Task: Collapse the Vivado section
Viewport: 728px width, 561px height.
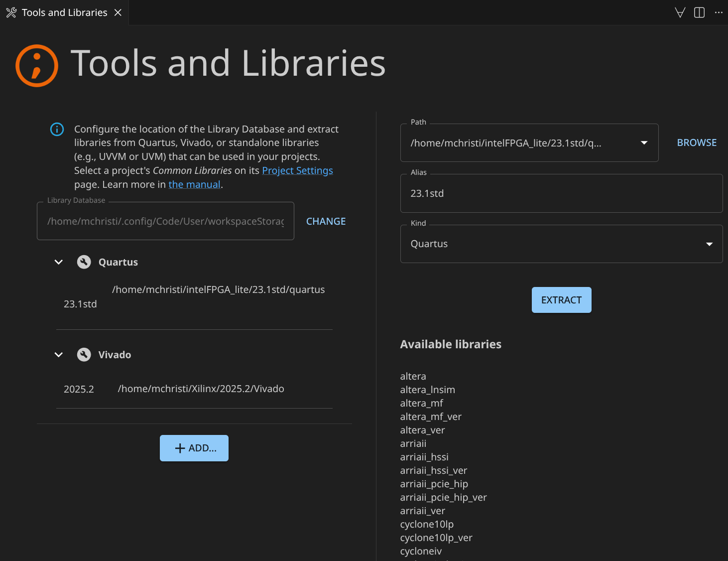Action: 59,355
